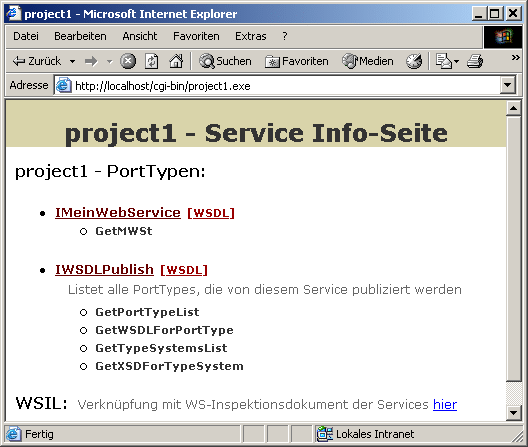
Task: Click the Zurück back arrow button
Action: (x=37, y=61)
